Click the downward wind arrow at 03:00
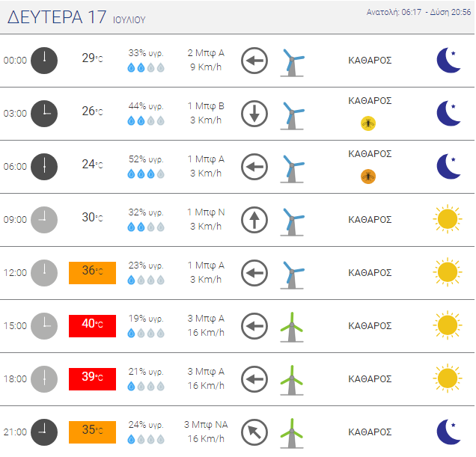476x457 pixels. [254, 114]
